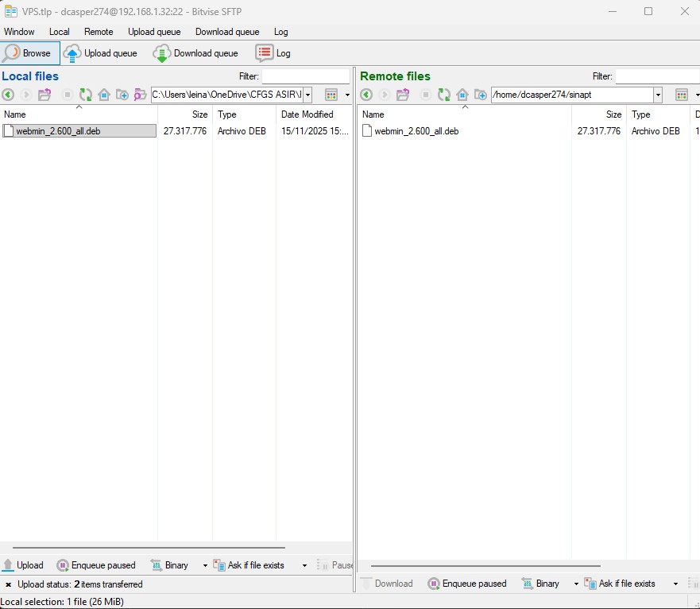Screen dimensions: 700x609
Task: Toggle Enqueue paused for remote downloads
Action: coord(466,584)
